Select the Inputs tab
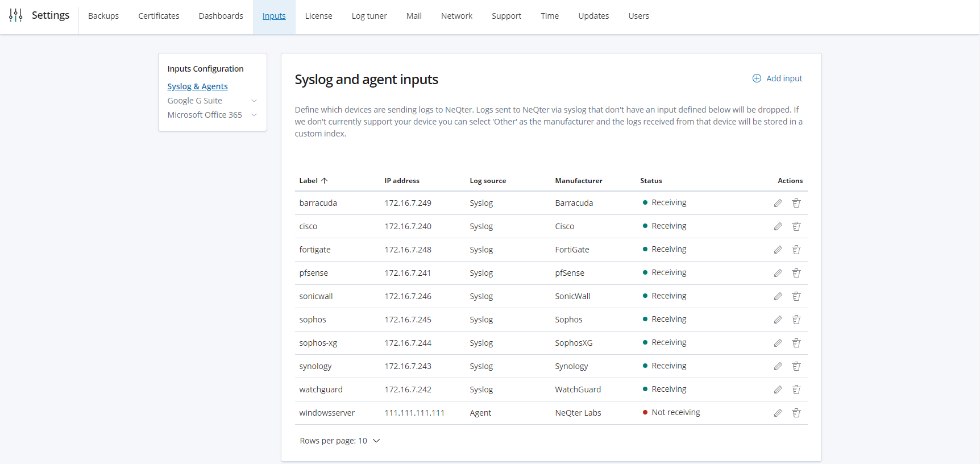980x464 pixels. tap(274, 16)
